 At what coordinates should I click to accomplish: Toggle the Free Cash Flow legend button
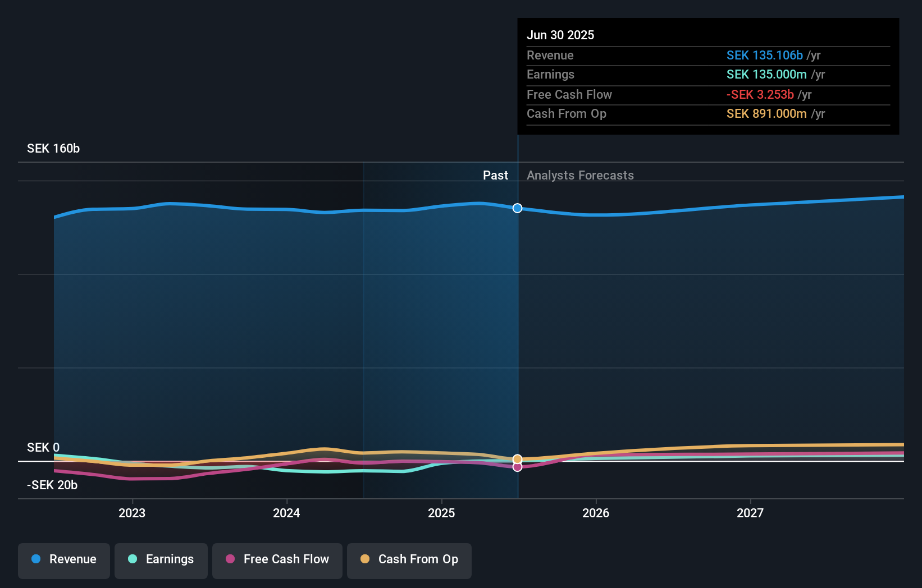(277, 561)
